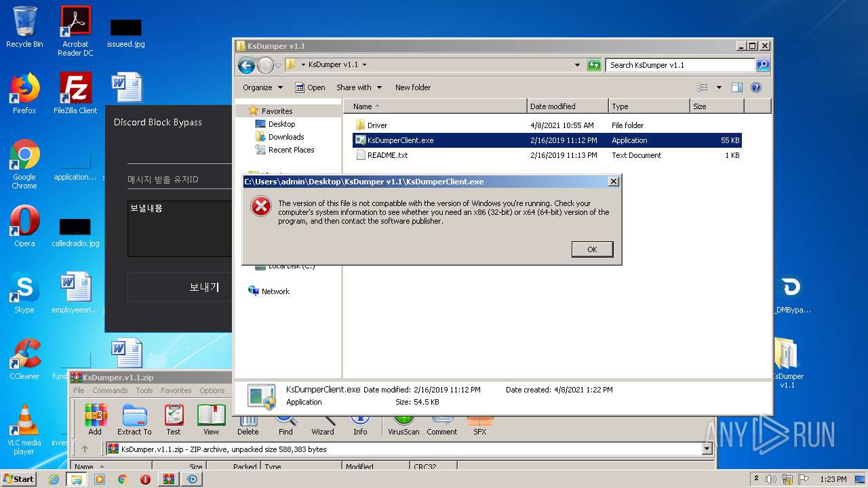Open Google Chrome desktop icon
This screenshot has width=868, height=488.
click(x=24, y=165)
